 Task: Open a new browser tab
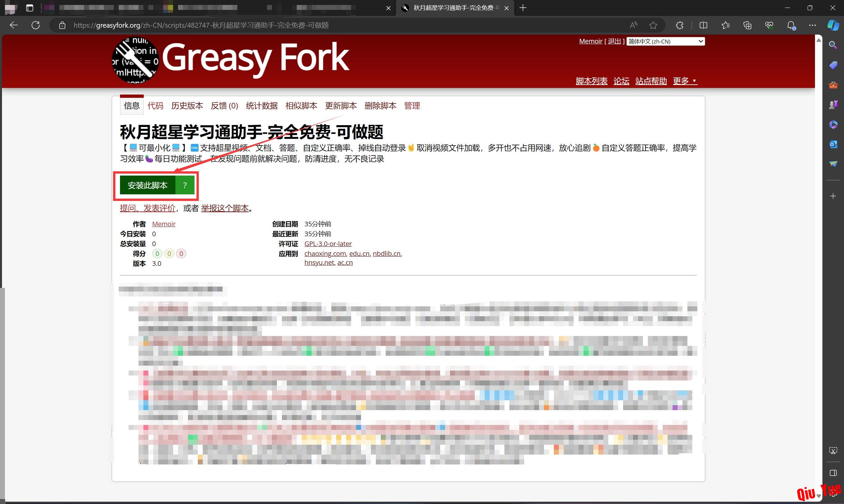pos(523,8)
